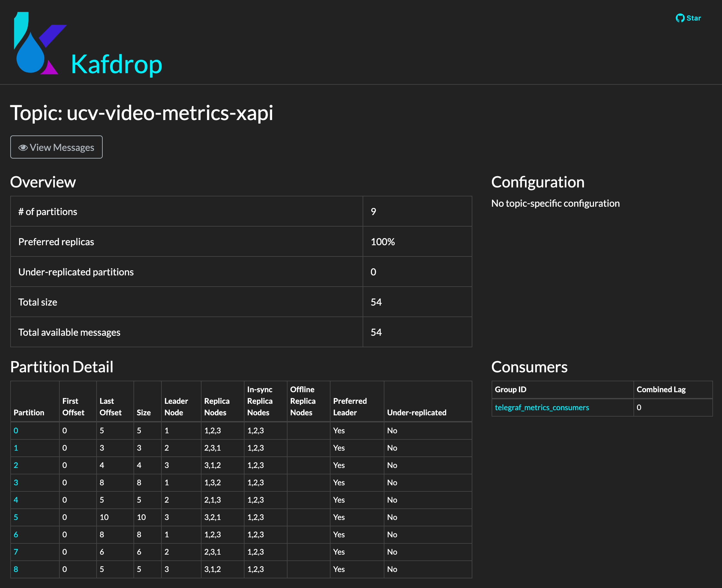
Task: Click the Total available messages row
Action: [x=69, y=332]
